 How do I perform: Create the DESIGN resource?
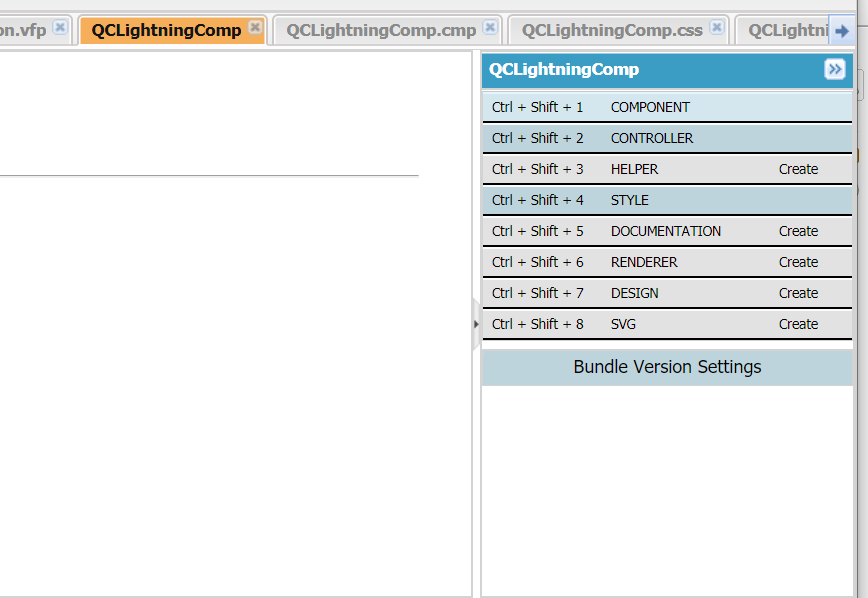click(x=798, y=293)
